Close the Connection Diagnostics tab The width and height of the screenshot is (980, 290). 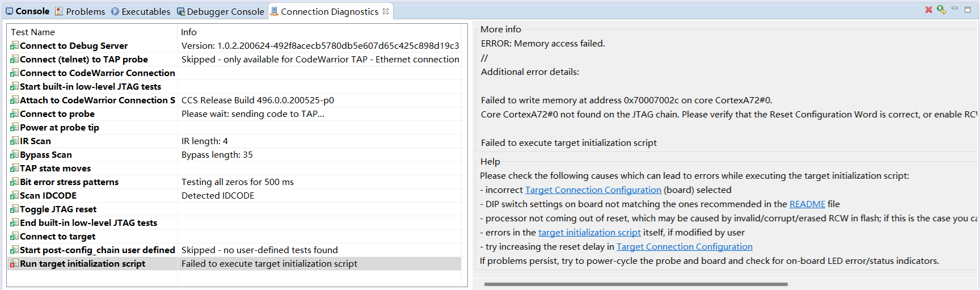(x=386, y=11)
